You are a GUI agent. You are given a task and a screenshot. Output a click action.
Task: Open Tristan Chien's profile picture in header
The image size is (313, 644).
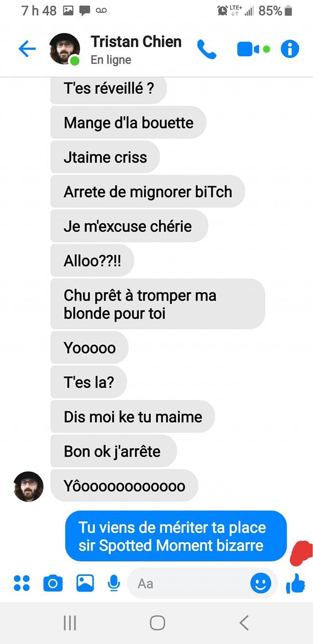tap(65, 49)
